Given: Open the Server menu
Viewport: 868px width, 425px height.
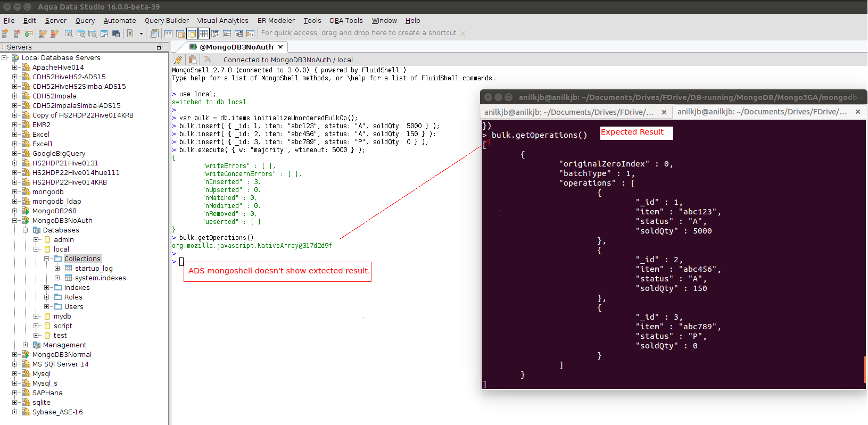Looking at the screenshot, I should click(x=56, y=21).
